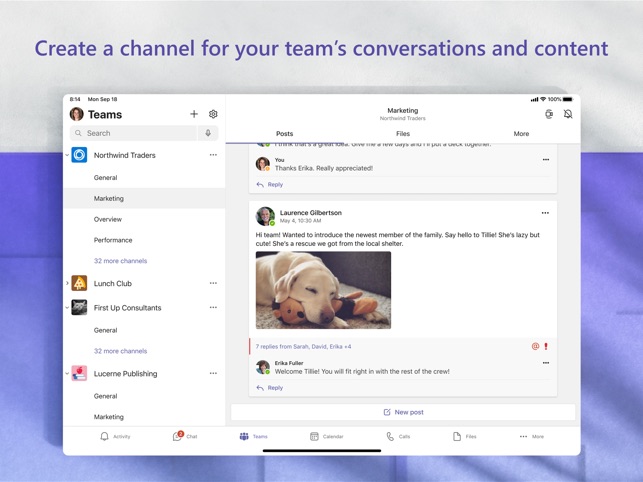
Task: Switch to the Posts tab
Action: (285, 134)
